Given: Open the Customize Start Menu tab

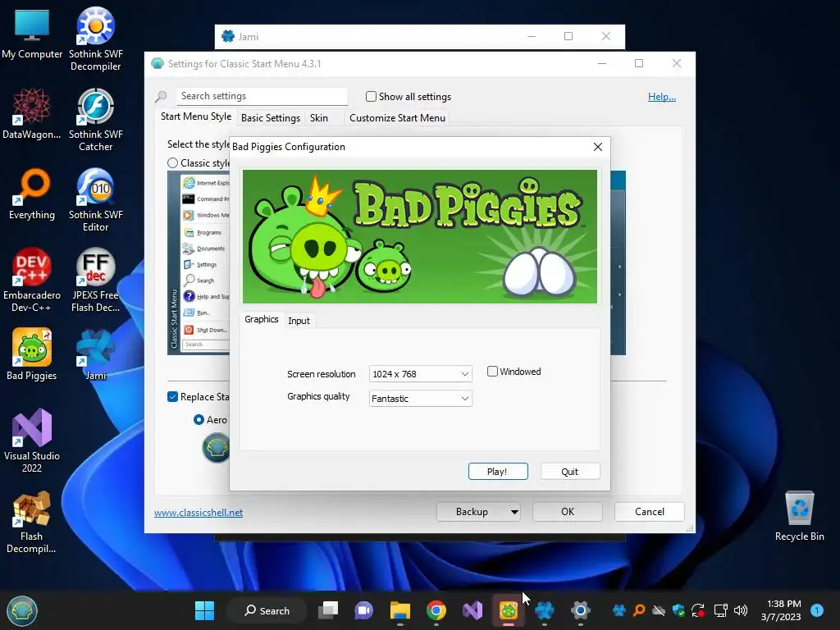Looking at the screenshot, I should (x=397, y=118).
